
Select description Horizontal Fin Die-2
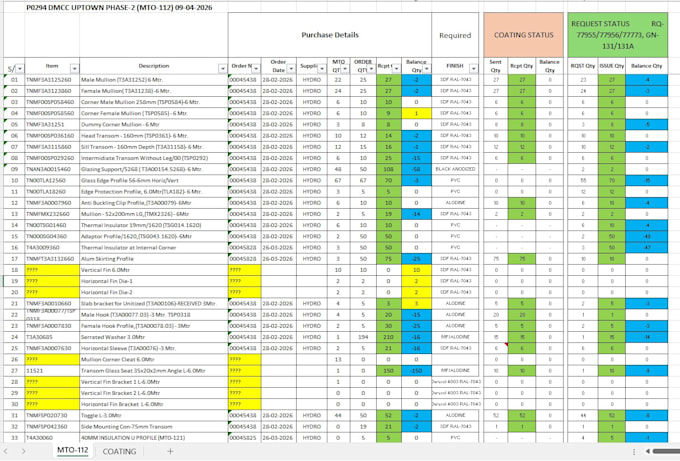click(x=154, y=292)
